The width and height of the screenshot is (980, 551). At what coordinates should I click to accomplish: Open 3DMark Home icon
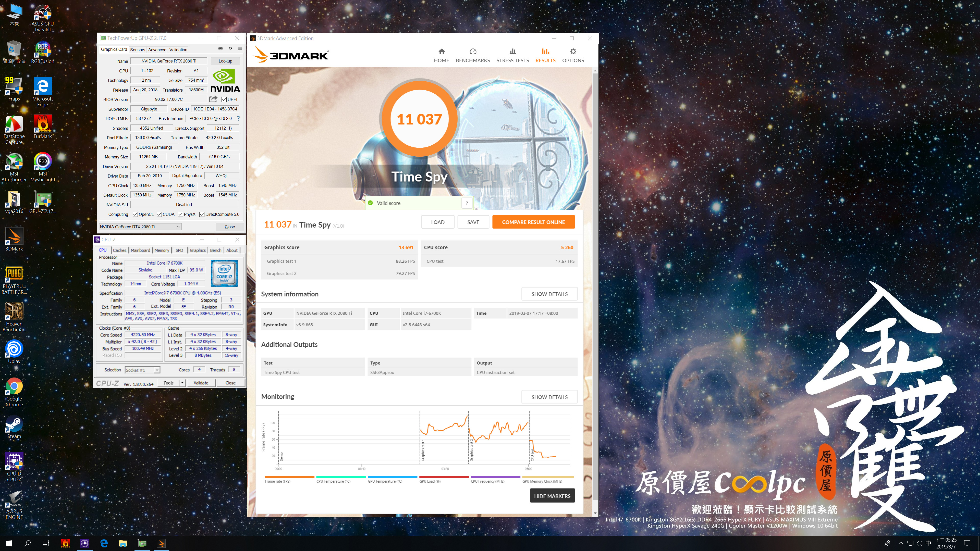[x=441, y=56]
